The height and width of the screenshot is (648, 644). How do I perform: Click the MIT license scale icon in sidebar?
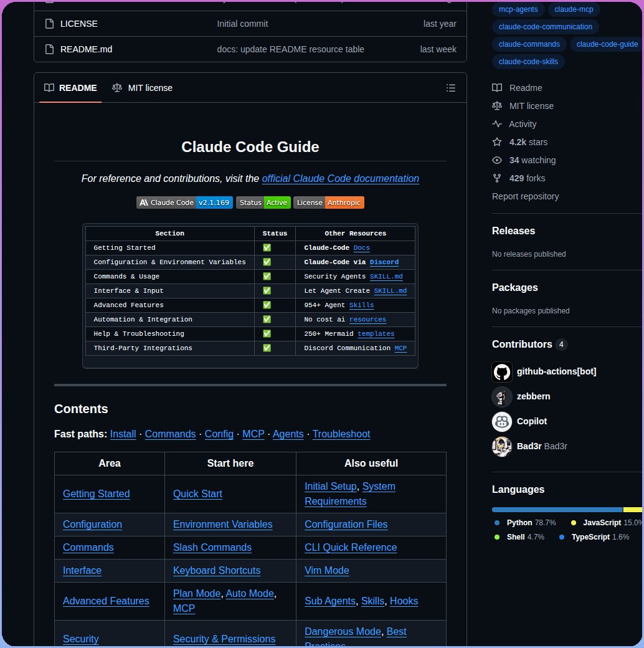(x=497, y=106)
